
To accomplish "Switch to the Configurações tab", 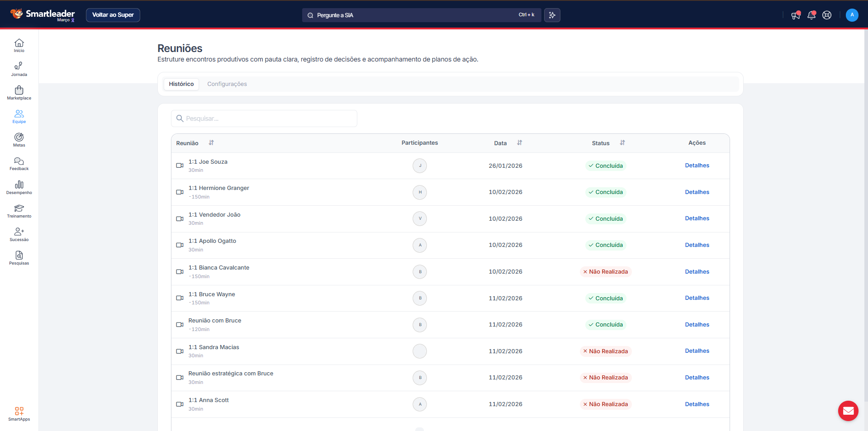I will (x=227, y=84).
